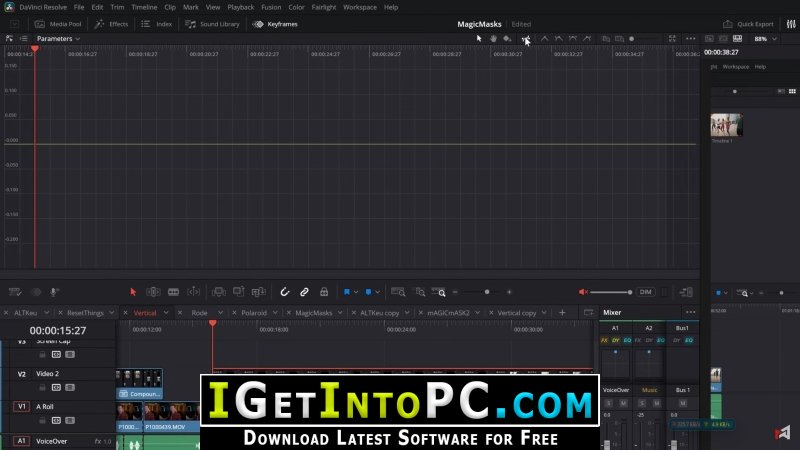This screenshot has width=800, height=450.
Task: Click Replace Clip toolbar icon
Action: click(x=259, y=292)
